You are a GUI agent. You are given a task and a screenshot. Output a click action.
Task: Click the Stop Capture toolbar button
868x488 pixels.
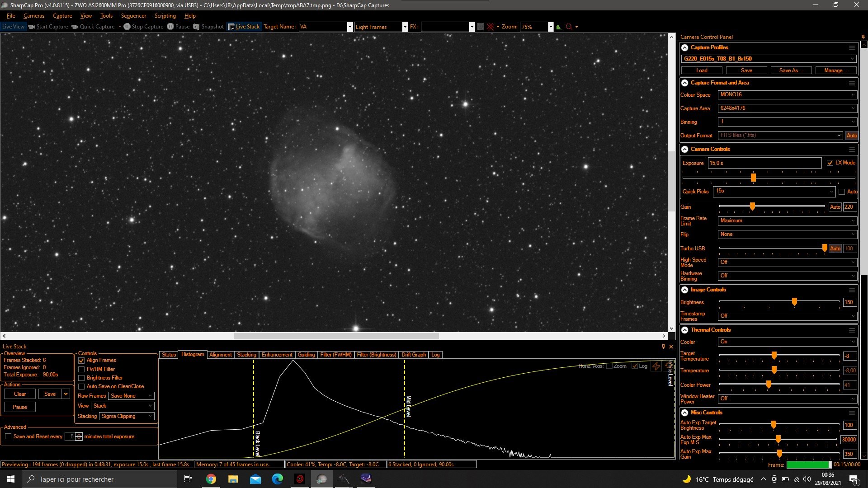144,27
